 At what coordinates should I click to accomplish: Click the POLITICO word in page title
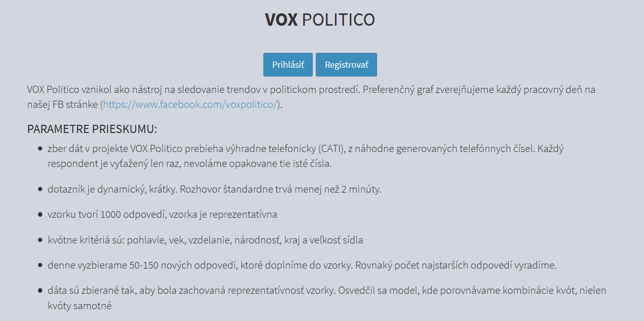point(338,20)
